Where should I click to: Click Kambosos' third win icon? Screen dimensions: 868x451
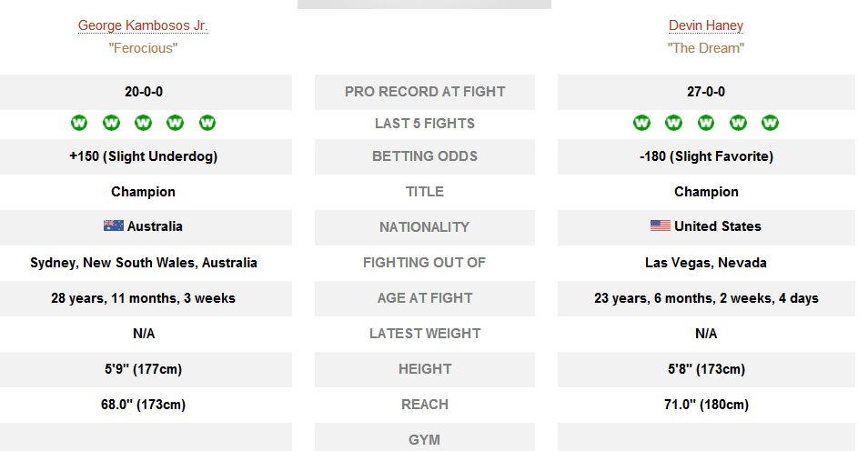[144, 123]
